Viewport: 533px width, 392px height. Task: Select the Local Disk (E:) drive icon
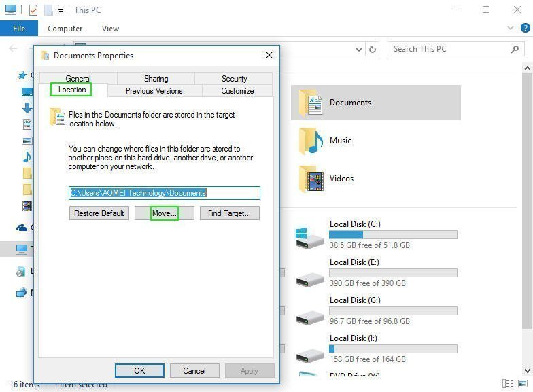click(309, 280)
